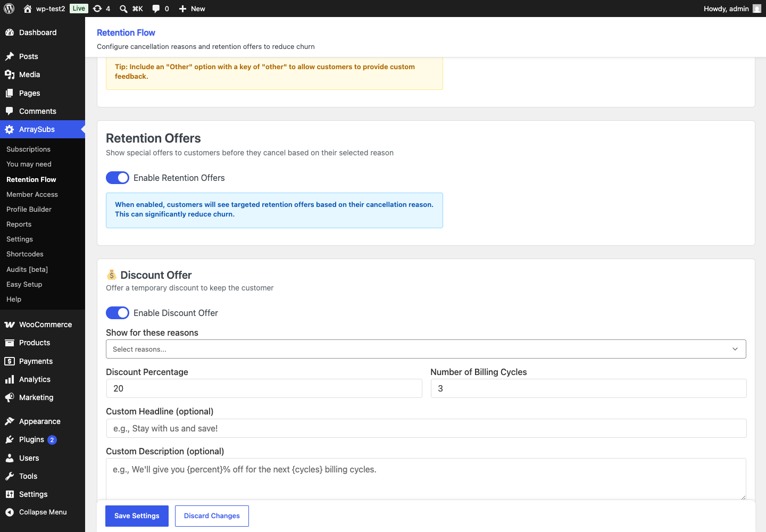
Task: Click the Custom Headline input field
Action: [426, 428]
